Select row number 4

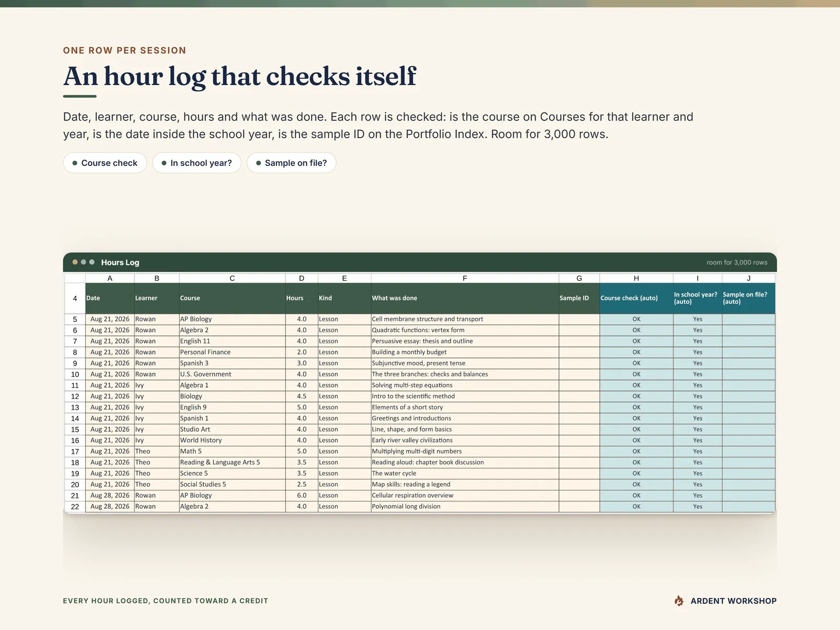point(75,298)
